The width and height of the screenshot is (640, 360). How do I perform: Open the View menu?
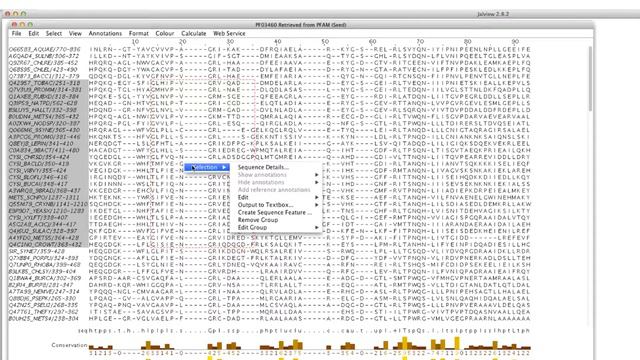pos(75,33)
